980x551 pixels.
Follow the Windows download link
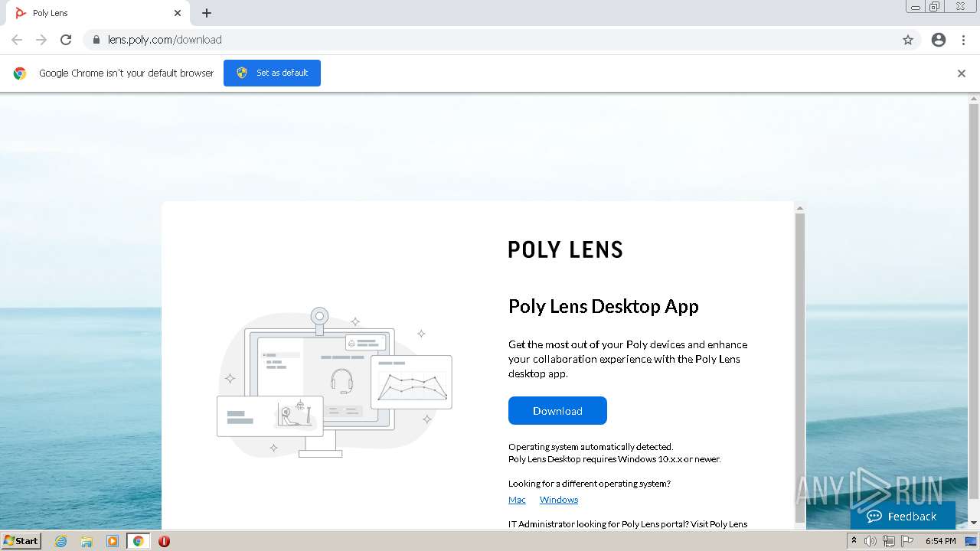click(x=559, y=500)
